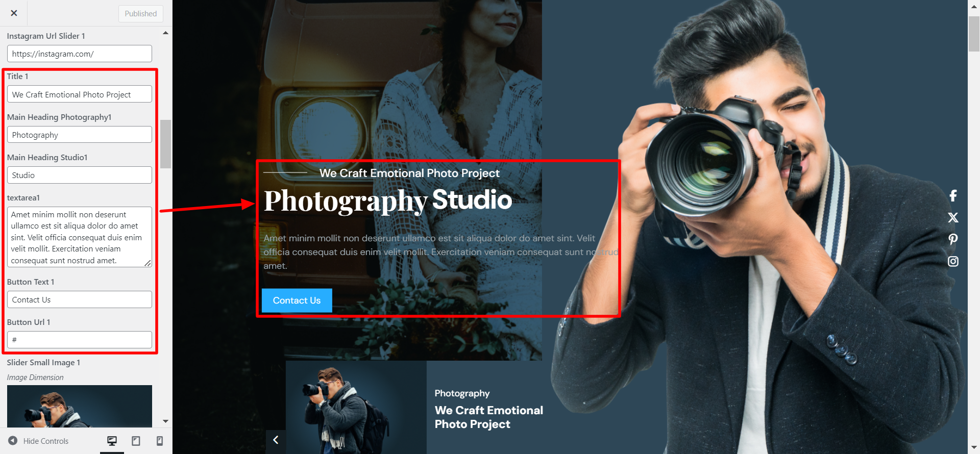
Task: Click the Instagram Url Slider 1 field
Action: point(80,54)
